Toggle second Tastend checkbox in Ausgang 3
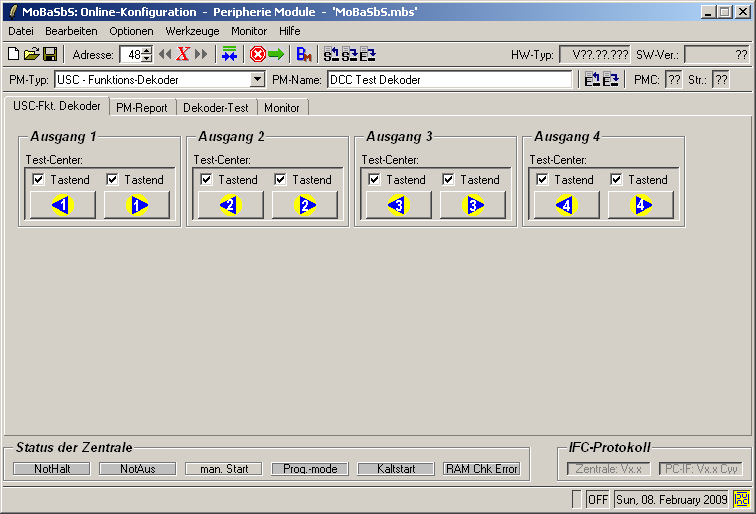756x514 pixels. pos(448,180)
